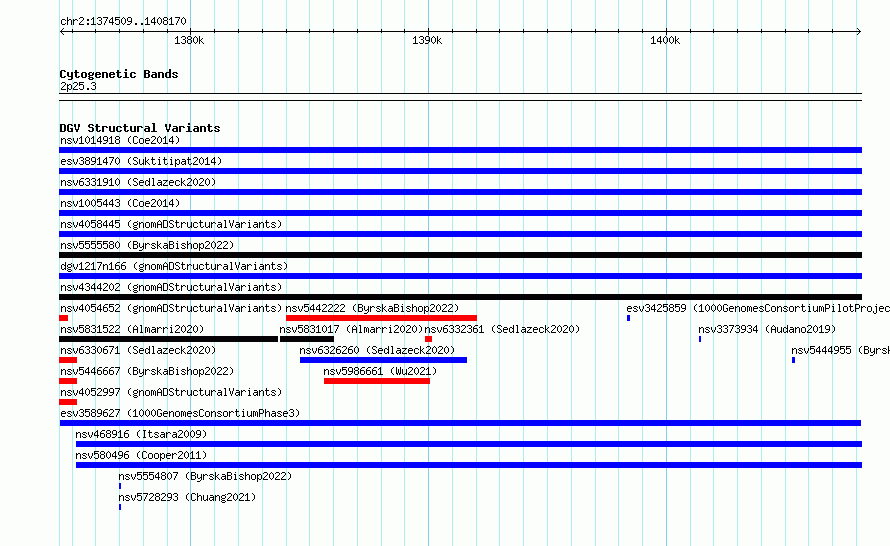The height and width of the screenshot is (546, 890).
Task: Open variant nsv5446667 (ByrskaBishop2022)
Action: (147, 371)
